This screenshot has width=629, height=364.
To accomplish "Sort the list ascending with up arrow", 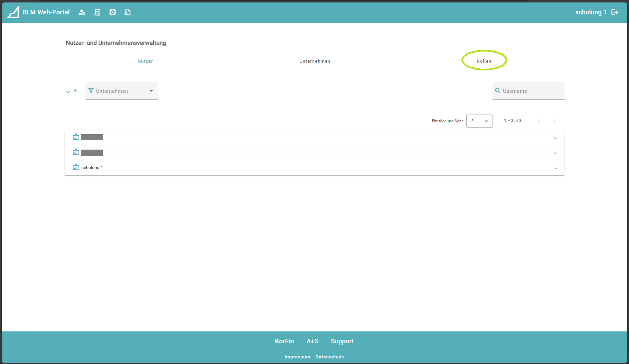I will 76,91.
